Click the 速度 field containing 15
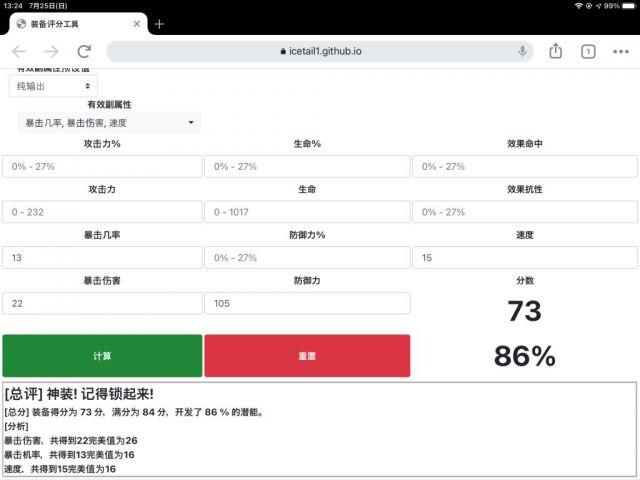This screenshot has height=480, width=640. (x=525, y=258)
